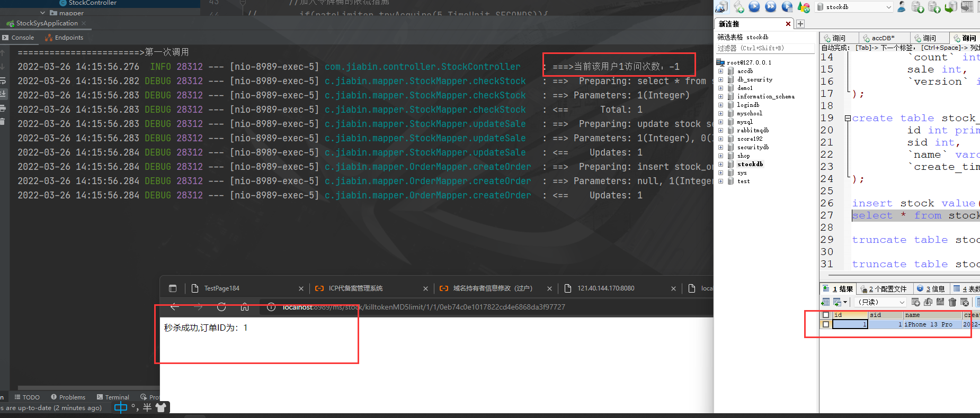Check the row checkbox for iPhone 13 Pro
This screenshot has width=980, height=418.
tap(825, 324)
